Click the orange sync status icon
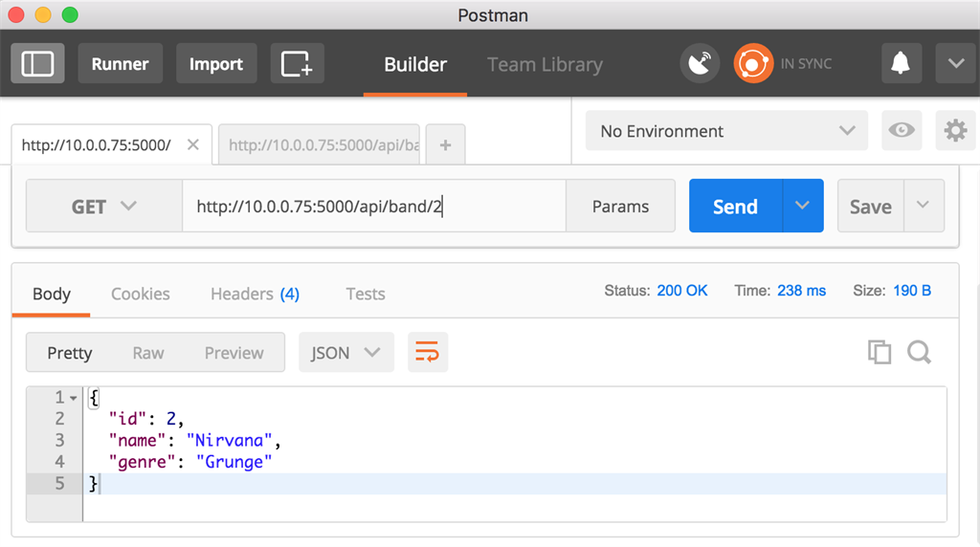 pos(753,64)
